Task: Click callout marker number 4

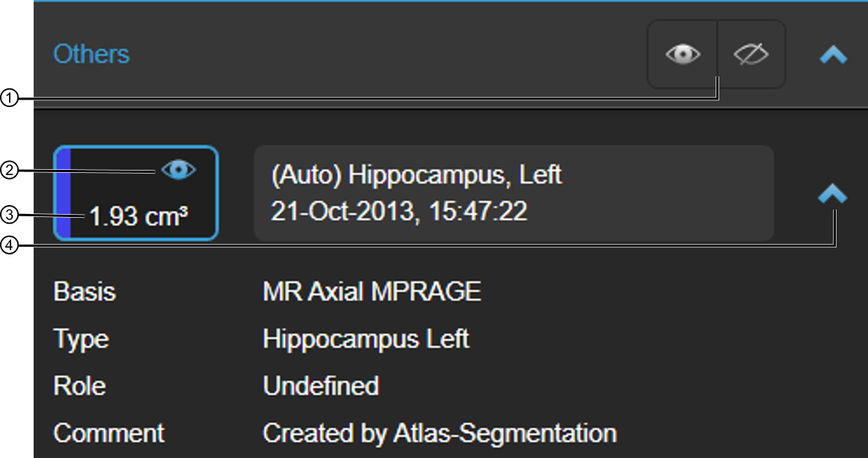Action: coord(10,245)
